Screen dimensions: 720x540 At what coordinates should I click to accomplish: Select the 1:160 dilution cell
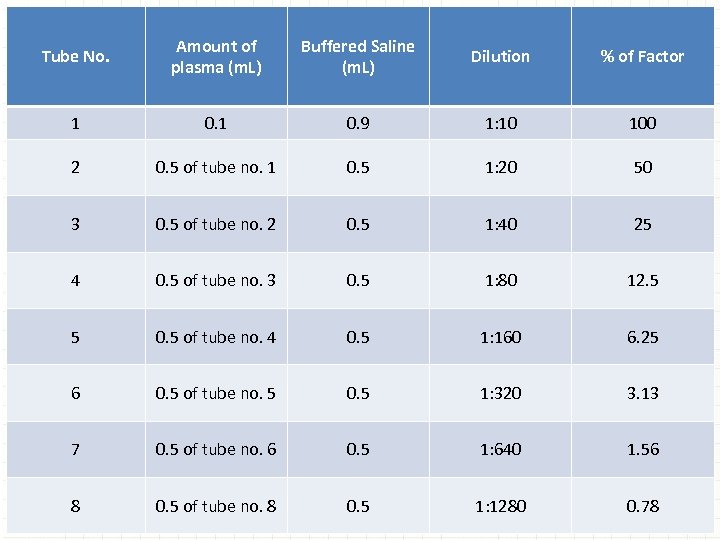point(500,337)
